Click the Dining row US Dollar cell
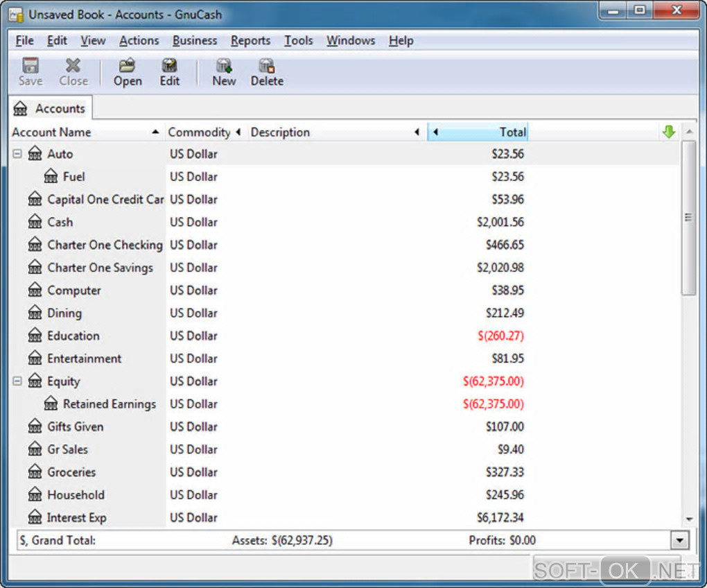Image resolution: width=707 pixels, height=588 pixels. click(193, 313)
